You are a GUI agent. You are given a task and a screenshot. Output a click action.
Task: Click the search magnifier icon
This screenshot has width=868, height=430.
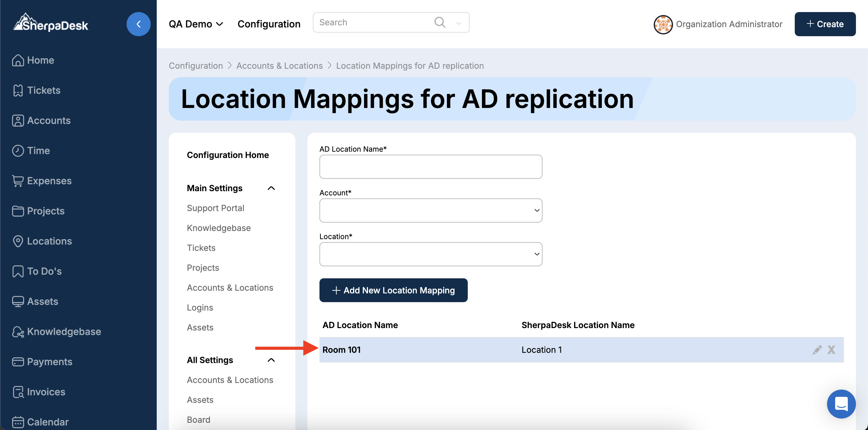coord(440,23)
